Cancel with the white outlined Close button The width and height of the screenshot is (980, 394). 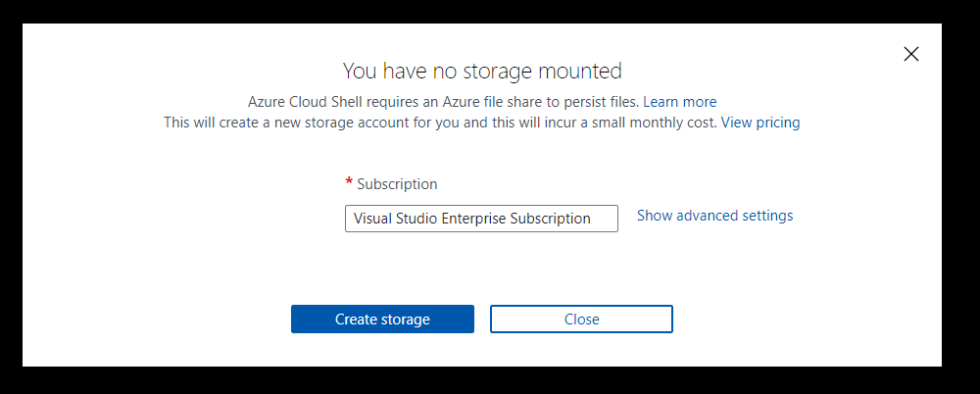pos(581,320)
